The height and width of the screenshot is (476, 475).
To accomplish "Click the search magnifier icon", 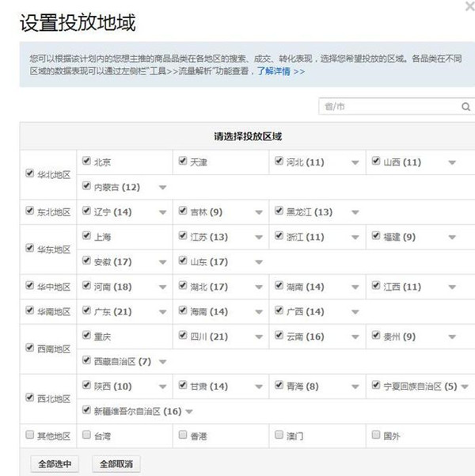I will tap(465, 106).
